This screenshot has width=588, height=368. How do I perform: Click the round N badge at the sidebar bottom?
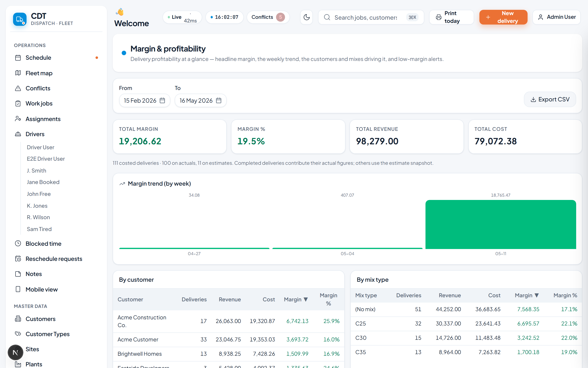[16, 352]
